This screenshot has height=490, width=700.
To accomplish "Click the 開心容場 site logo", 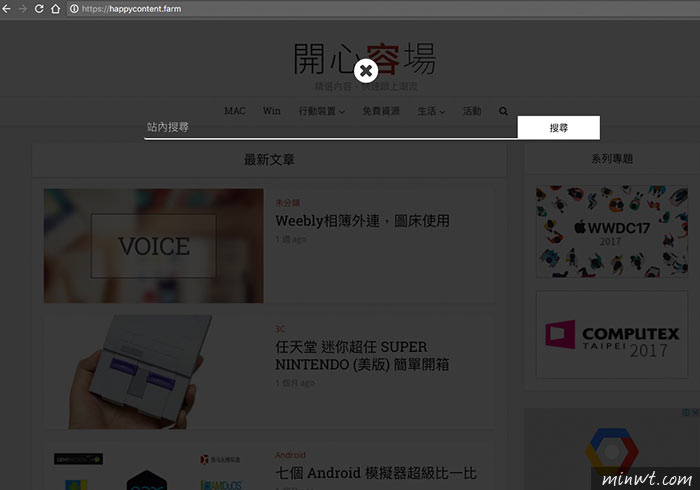I will 364,58.
